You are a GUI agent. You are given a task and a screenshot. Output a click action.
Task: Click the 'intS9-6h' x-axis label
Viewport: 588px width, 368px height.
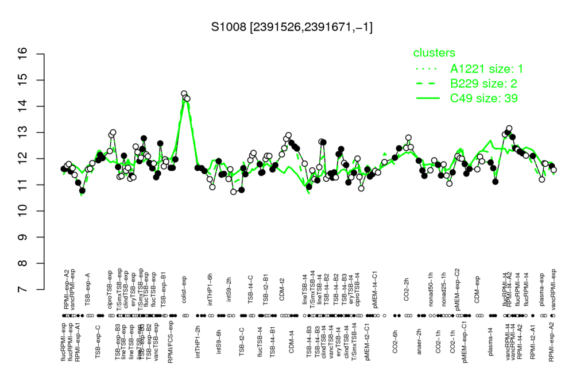click(x=219, y=342)
